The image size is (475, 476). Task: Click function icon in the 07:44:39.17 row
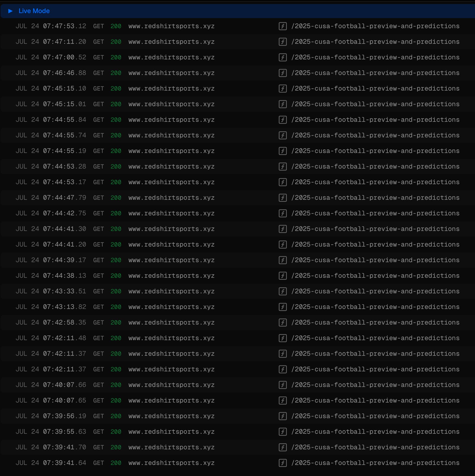[x=283, y=260]
